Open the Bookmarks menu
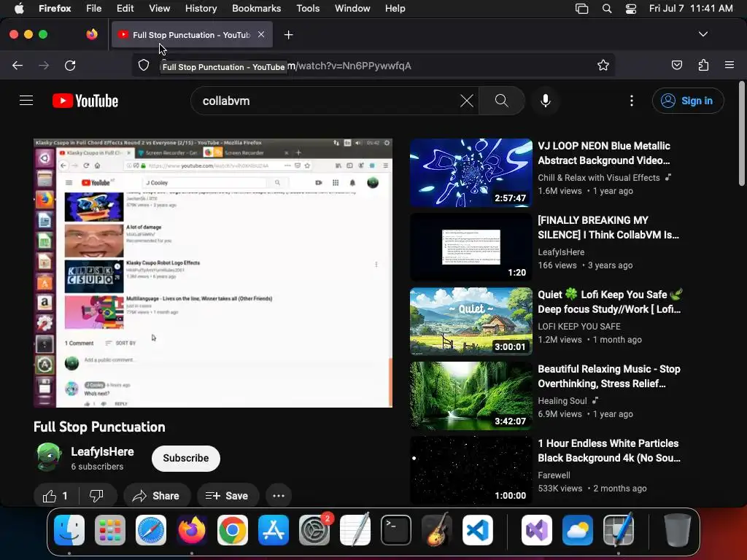The image size is (747, 560). pos(256,9)
